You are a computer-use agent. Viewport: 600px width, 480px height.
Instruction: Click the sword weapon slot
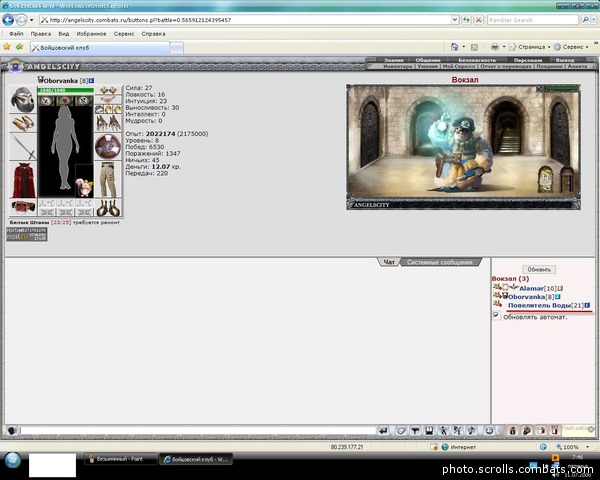pyautogui.click(x=23, y=147)
